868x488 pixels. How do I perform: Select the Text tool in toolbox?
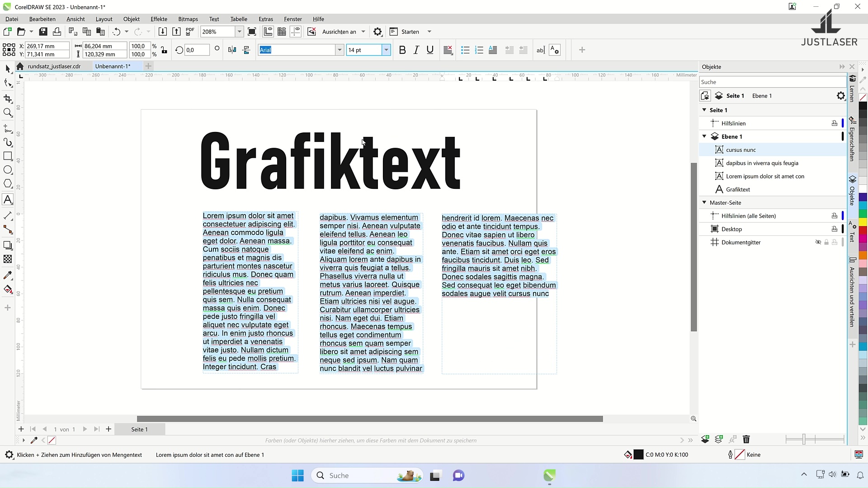point(8,200)
